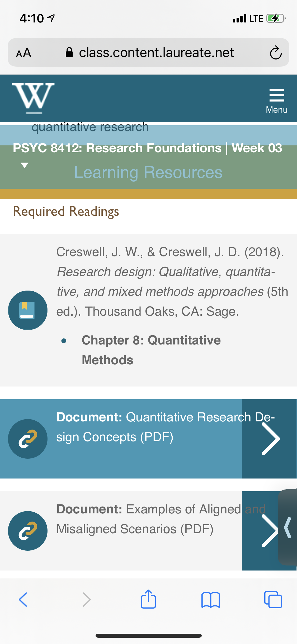
Task: Open the Safari bookmarks book icon
Action: [x=210, y=600]
